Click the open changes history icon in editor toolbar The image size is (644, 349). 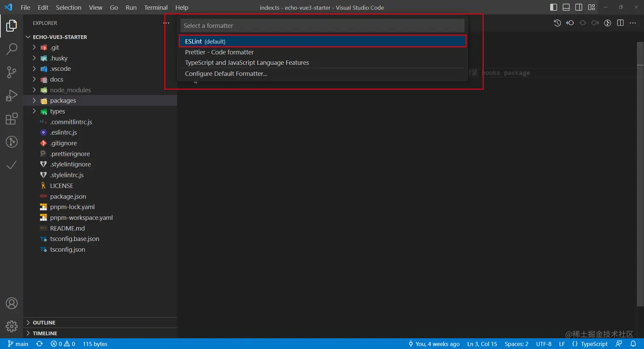[x=557, y=23]
